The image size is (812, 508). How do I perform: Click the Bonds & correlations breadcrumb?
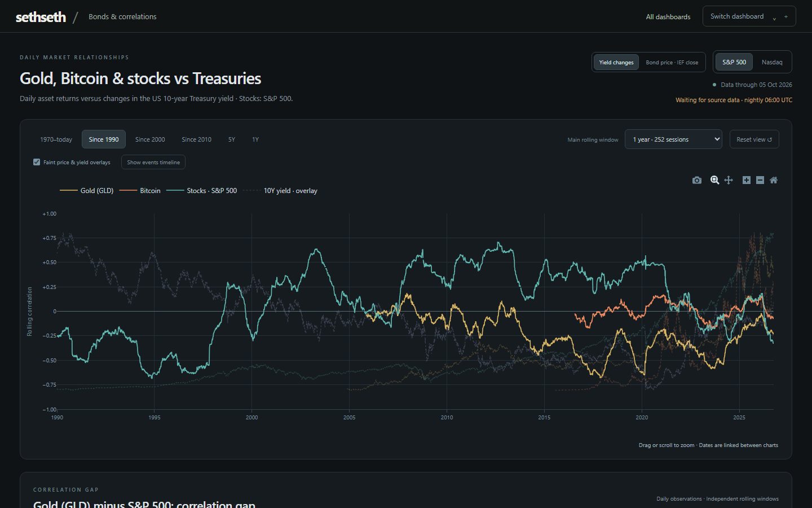[122, 17]
